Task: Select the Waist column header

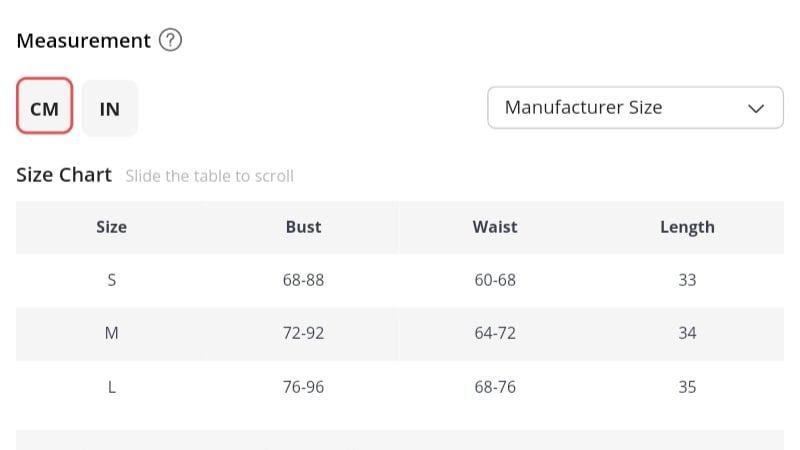Action: [x=495, y=227]
